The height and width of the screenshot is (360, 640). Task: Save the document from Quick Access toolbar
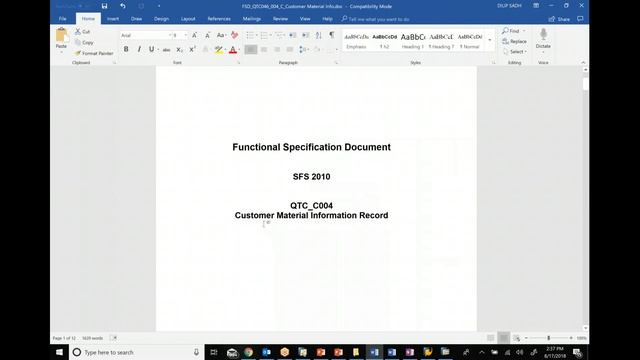104,6
